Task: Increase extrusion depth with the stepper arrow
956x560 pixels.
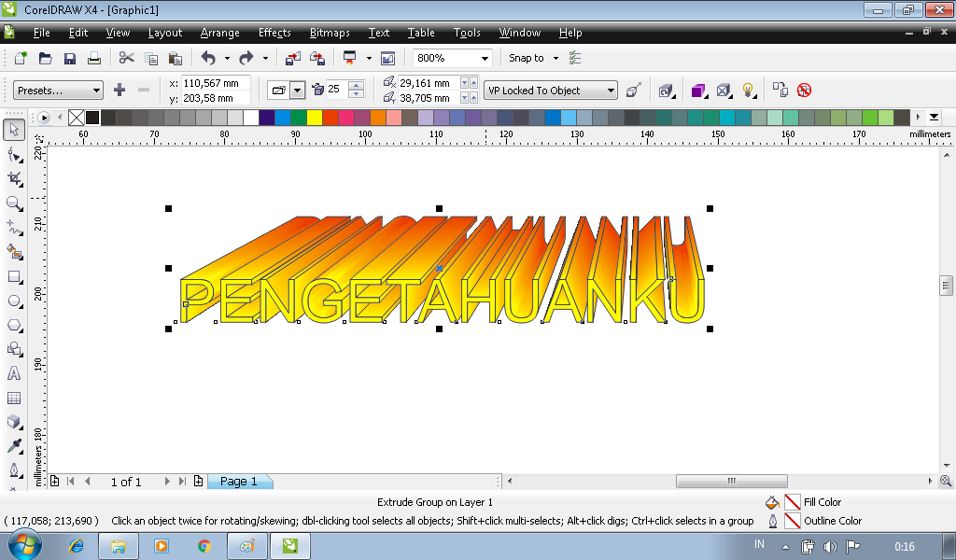Action: click(x=356, y=84)
